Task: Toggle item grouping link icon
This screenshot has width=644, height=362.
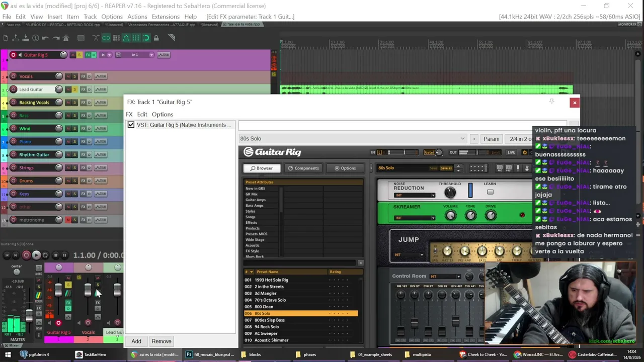Action: coord(106,38)
